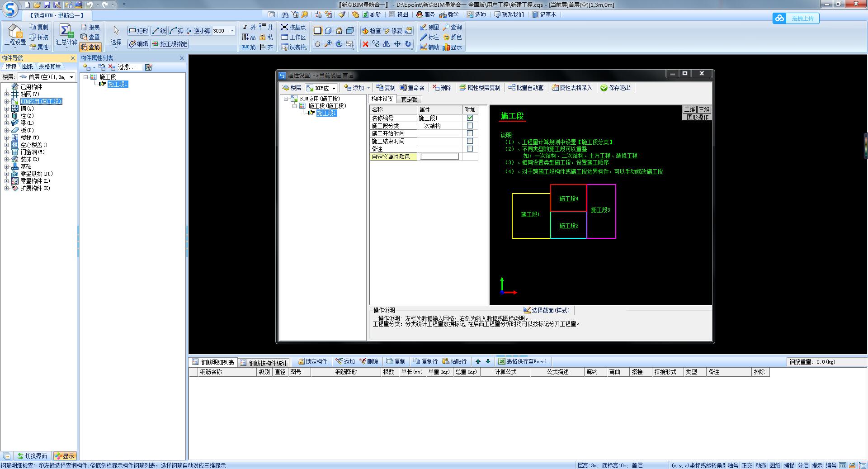Switch to home view house icon
This screenshot has height=469, width=868.
pos(339,31)
